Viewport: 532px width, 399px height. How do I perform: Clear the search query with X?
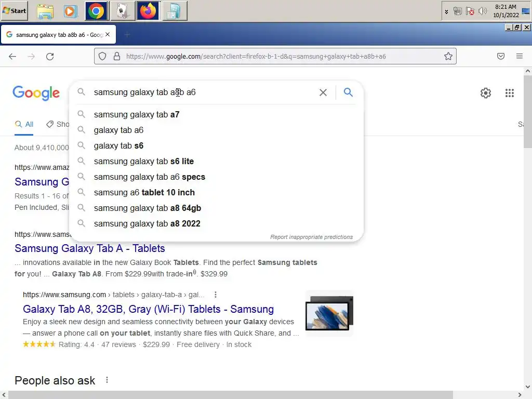coord(323,92)
